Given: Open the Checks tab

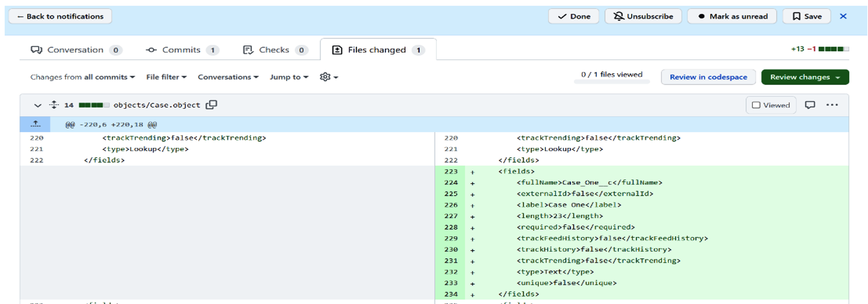Looking at the screenshot, I should tap(275, 50).
